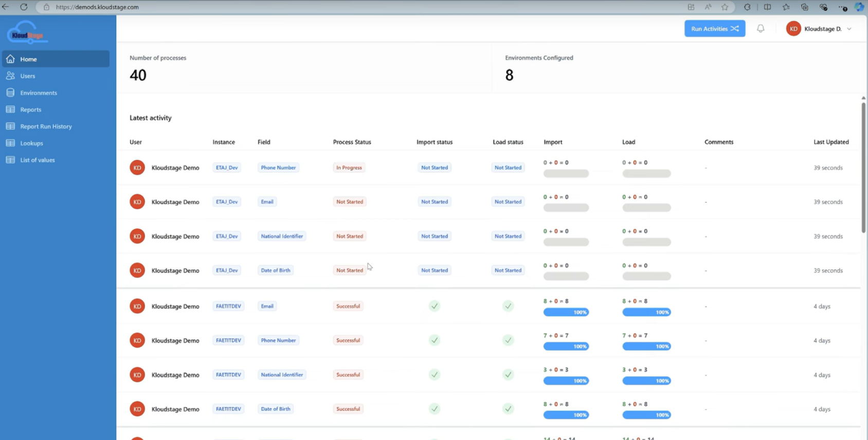
Task: Click import checkmark in FAETITDEV Date of Birth row
Action: 435,409
